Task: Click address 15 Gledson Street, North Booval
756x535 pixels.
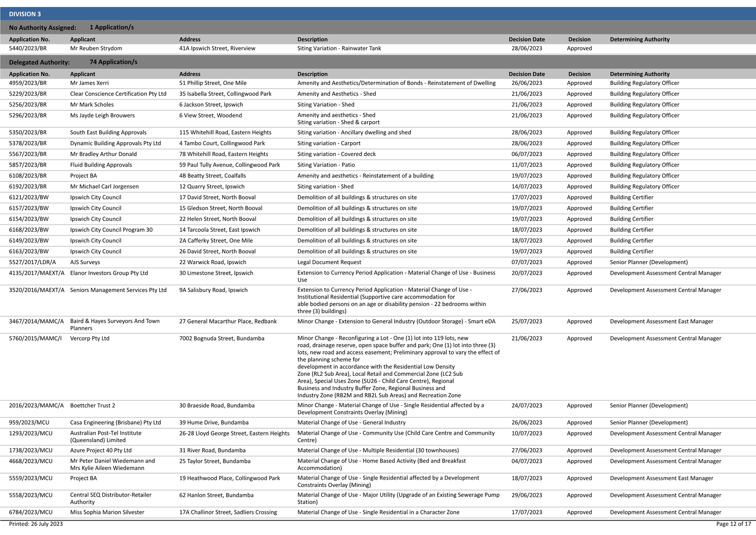Action: tap(220, 208)
